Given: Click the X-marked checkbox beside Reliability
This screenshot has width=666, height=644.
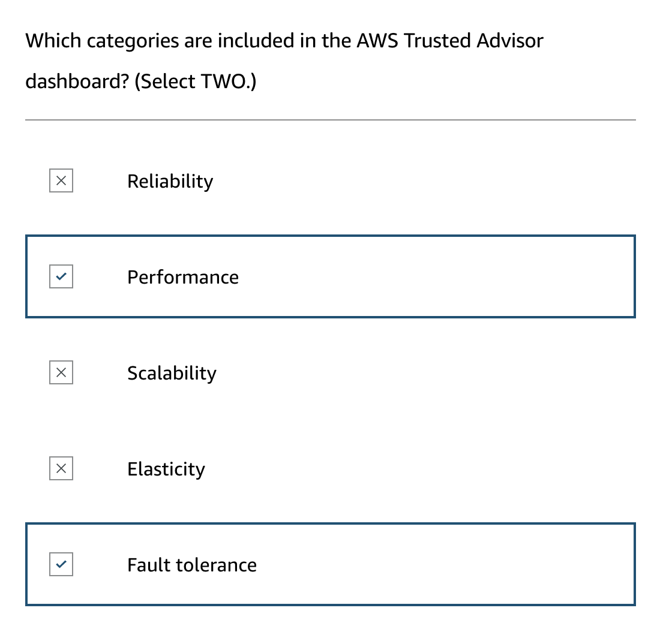Looking at the screenshot, I should tap(61, 180).
